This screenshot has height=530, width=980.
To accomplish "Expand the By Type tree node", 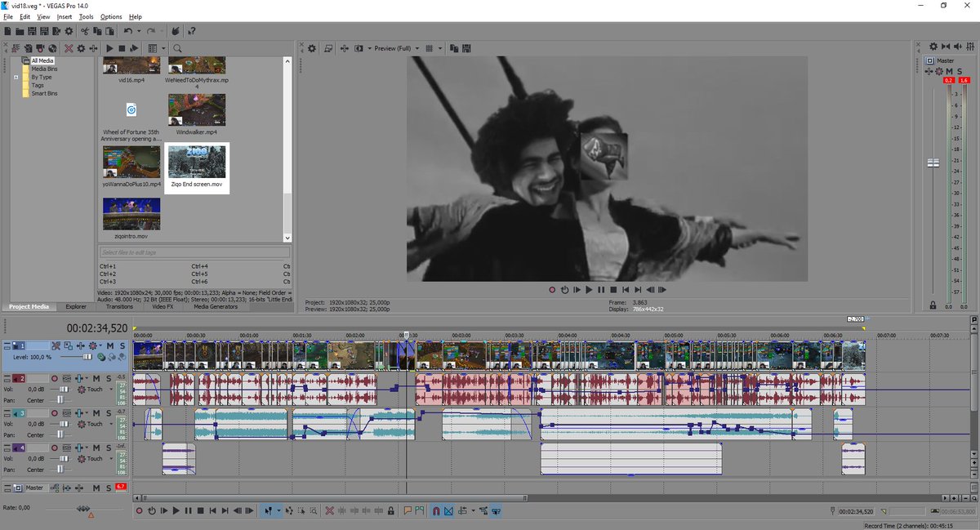I will click(x=16, y=77).
